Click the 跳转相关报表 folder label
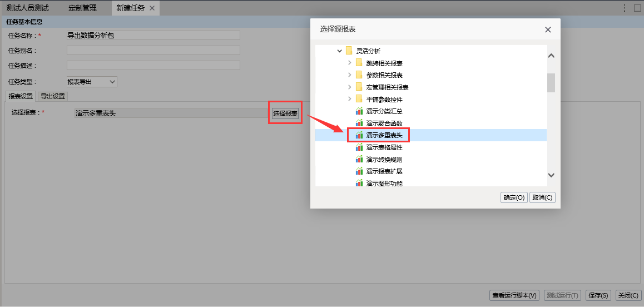Image resolution: width=644 pixels, height=307 pixels. tap(384, 63)
